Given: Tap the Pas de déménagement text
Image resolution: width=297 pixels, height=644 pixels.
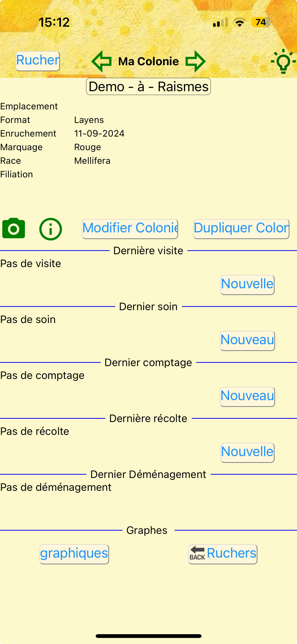Looking at the screenshot, I should [56, 487].
